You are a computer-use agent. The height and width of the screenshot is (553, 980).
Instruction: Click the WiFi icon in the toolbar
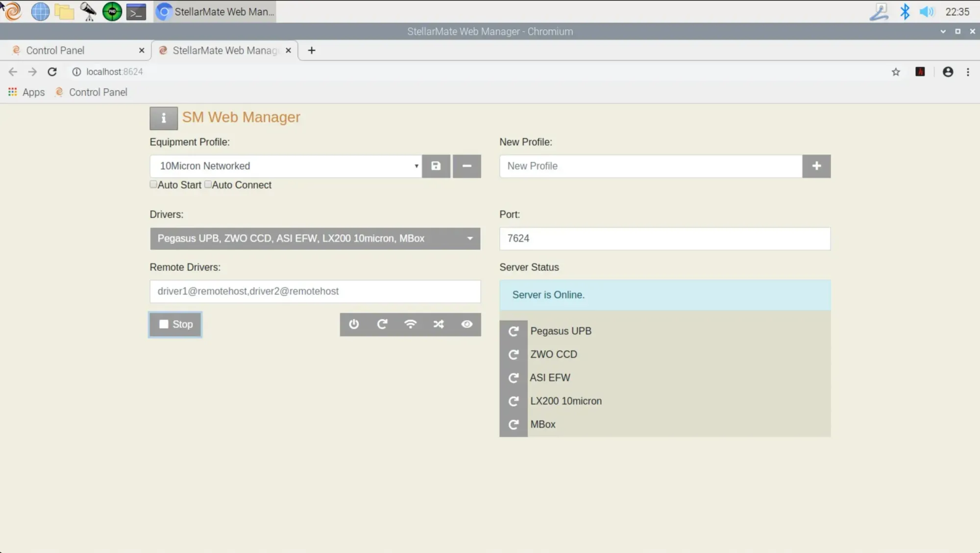pos(410,325)
